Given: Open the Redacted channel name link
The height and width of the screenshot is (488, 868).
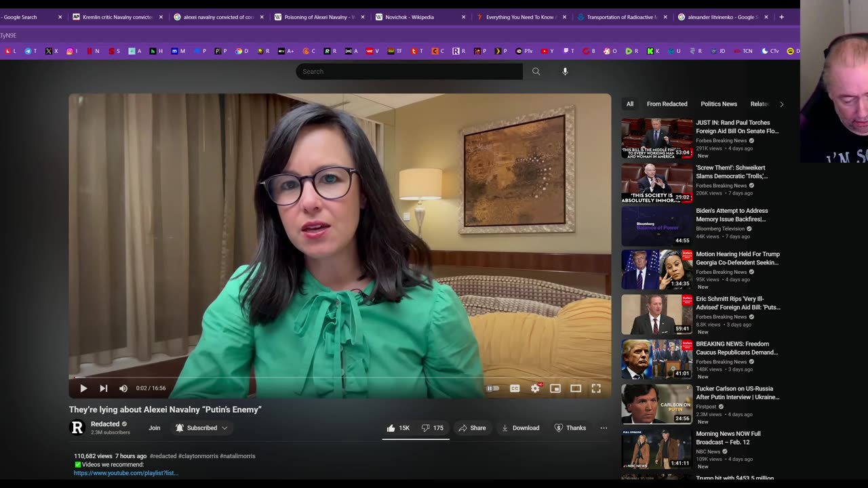Looking at the screenshot, I should click(105, 424).
